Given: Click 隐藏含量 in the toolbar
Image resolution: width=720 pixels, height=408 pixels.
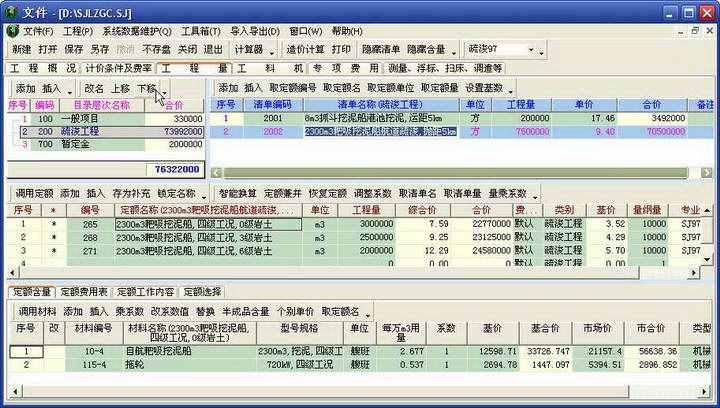Looking at the screenshot, I should pos(426,49).
